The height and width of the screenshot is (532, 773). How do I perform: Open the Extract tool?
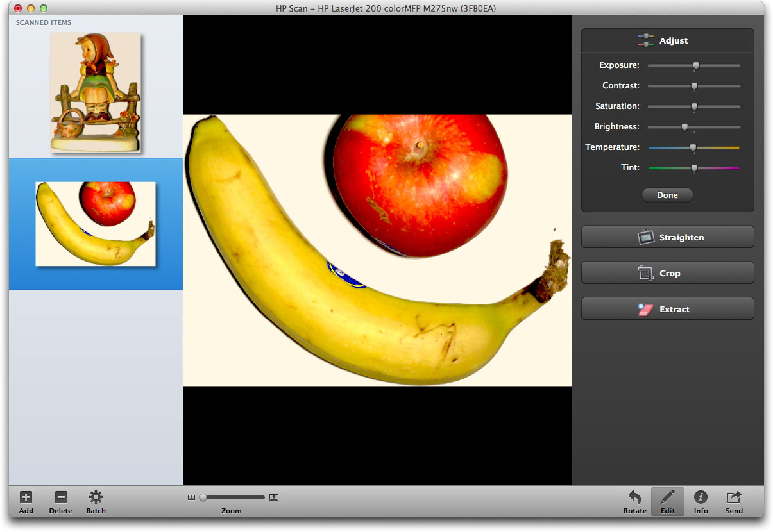pos(667,309)
